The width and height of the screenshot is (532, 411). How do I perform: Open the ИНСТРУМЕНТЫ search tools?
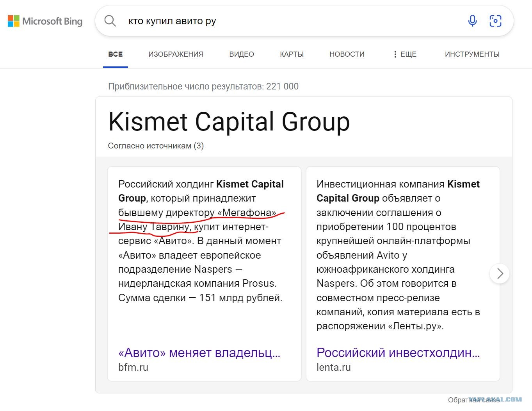pos(472,54)
